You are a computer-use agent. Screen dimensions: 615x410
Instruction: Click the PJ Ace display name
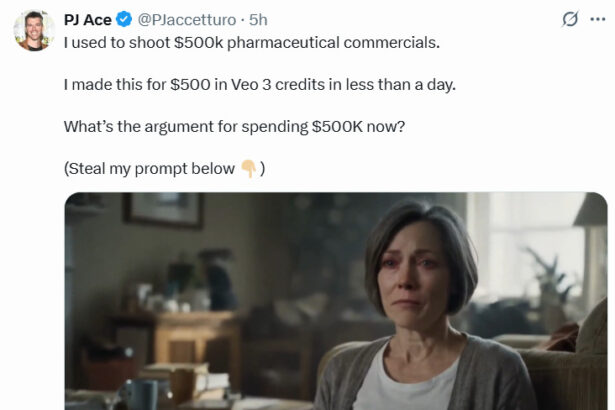tap(88, 20)
